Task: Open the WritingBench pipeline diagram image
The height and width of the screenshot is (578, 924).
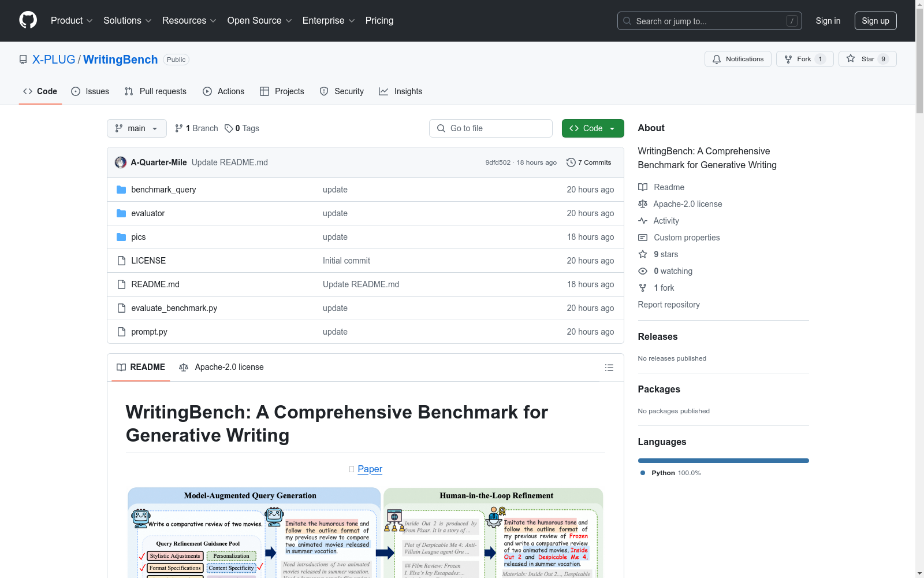Action: 366,532
